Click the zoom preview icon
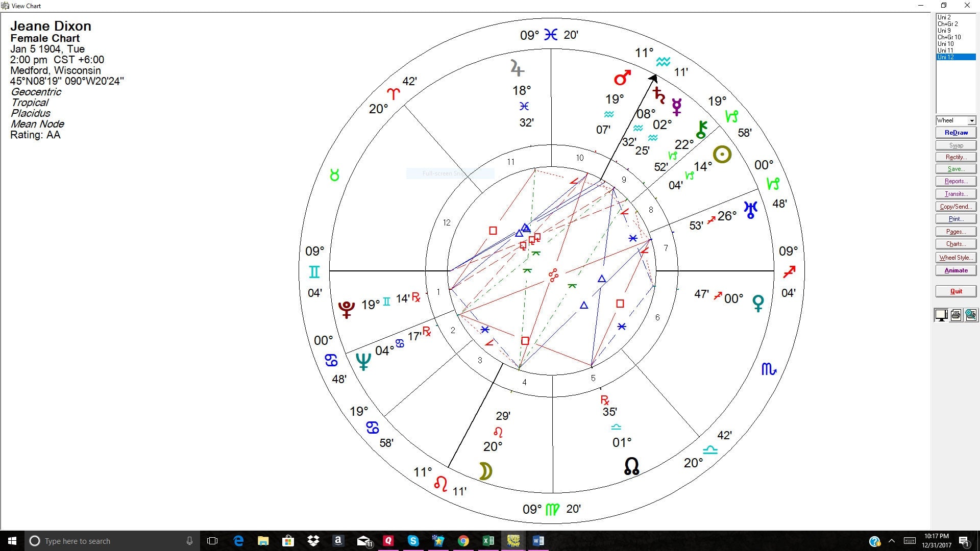This screenshot has height=551, width=980. 971,315
